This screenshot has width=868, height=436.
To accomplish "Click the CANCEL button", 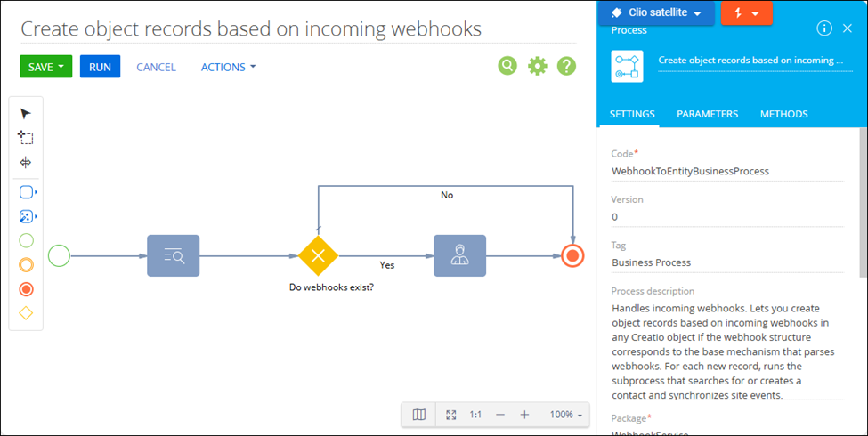I will [x=156, y=67].
